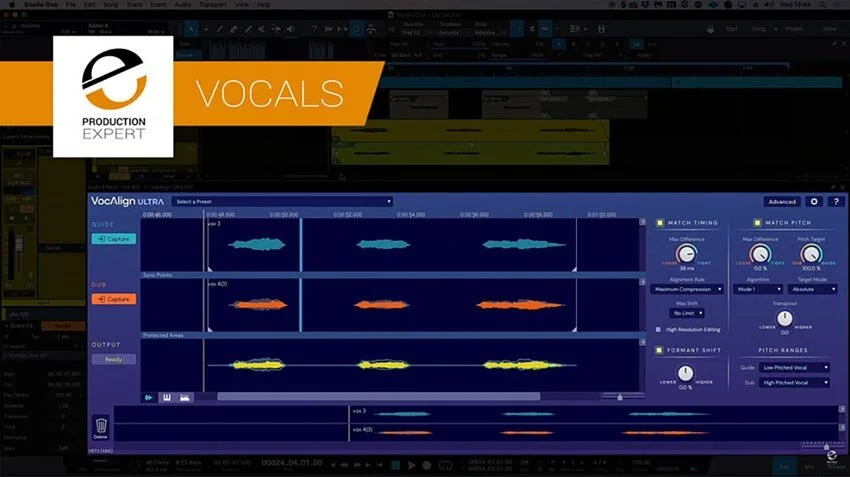Open Guide Low Pitched Vocal dropdown
The width and height of the screenshot is (850, 477).
(794, 368)
